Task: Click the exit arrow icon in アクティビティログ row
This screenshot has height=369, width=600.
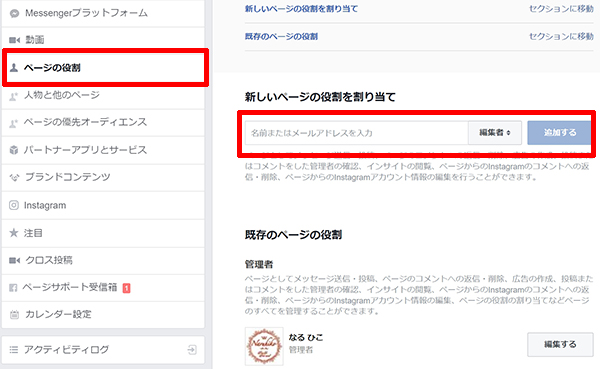Action: pyautogui.click(x=192, y=349)
